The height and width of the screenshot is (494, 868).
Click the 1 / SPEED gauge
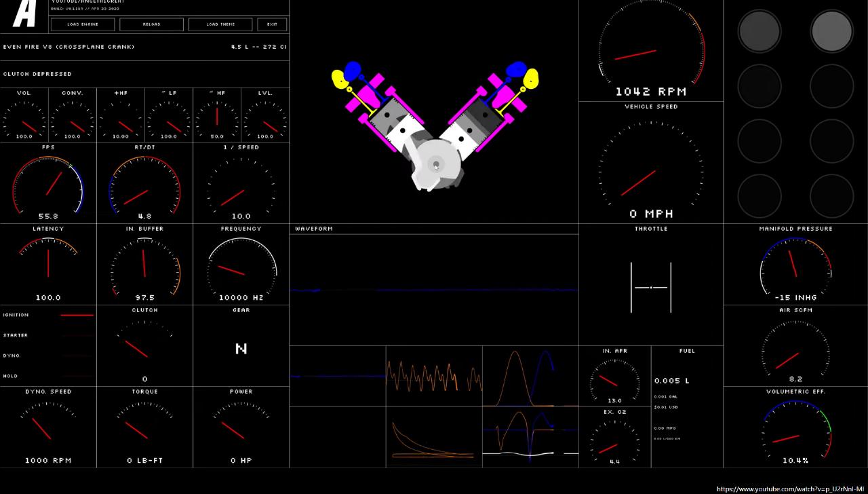[241, 183]
